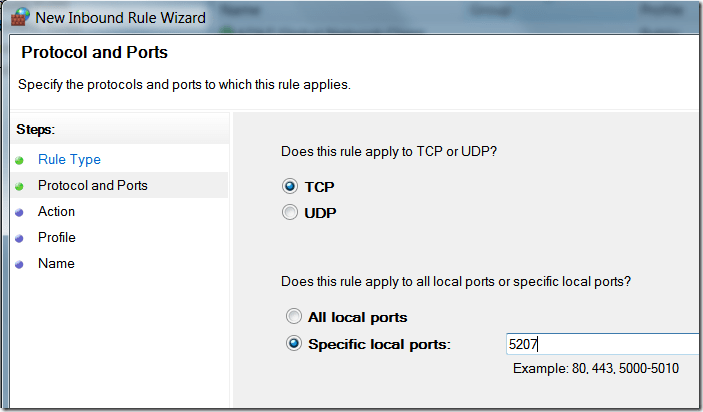Click the bold Protocol and Ports heading

click(95, 53)
